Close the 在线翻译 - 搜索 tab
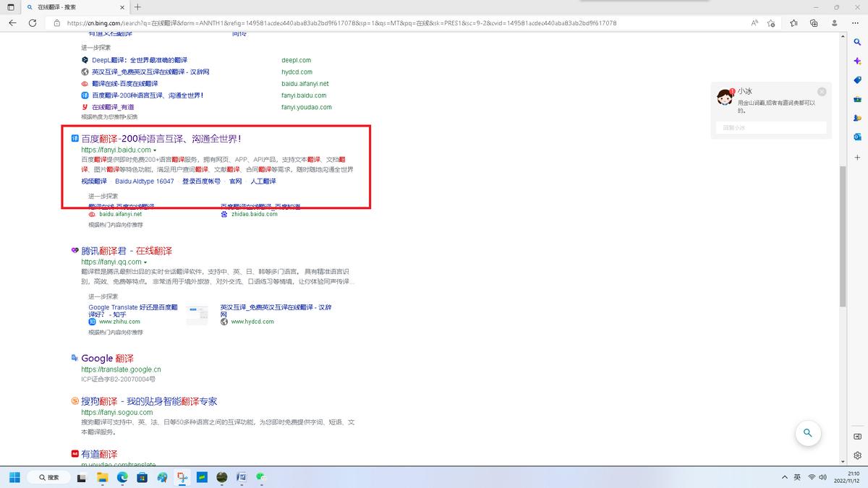 [122, 7]
